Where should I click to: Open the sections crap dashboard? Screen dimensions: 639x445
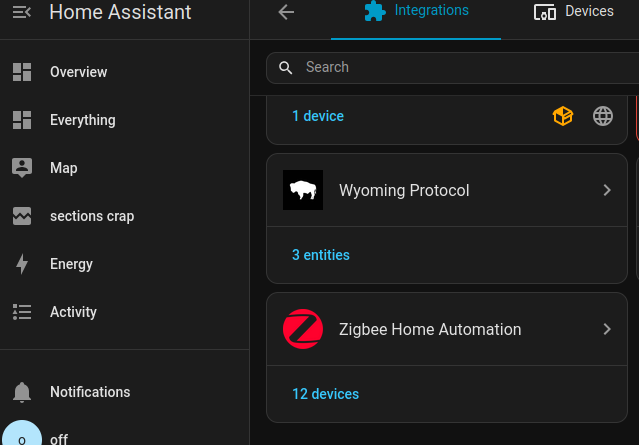point(91,216)
